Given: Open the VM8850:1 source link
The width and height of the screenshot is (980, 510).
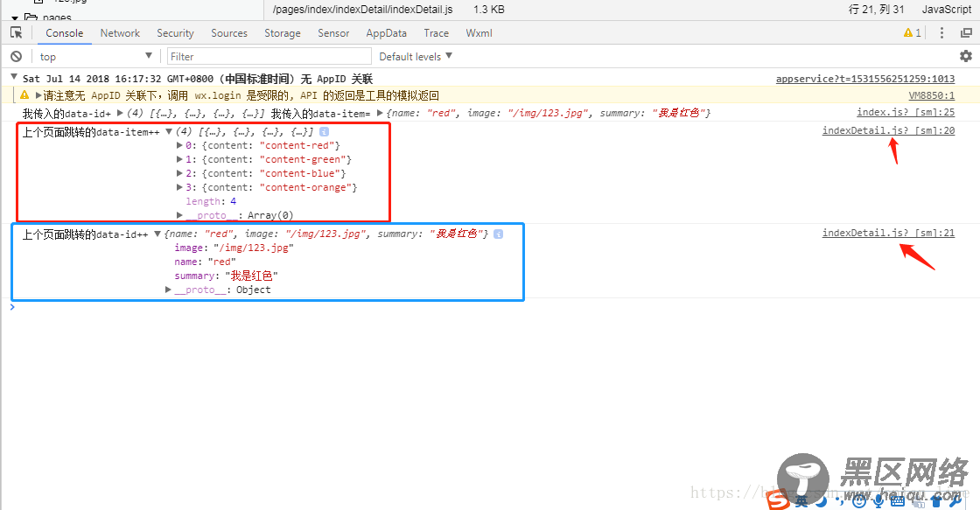Looking at the screenshot, I should pos(931,95).
